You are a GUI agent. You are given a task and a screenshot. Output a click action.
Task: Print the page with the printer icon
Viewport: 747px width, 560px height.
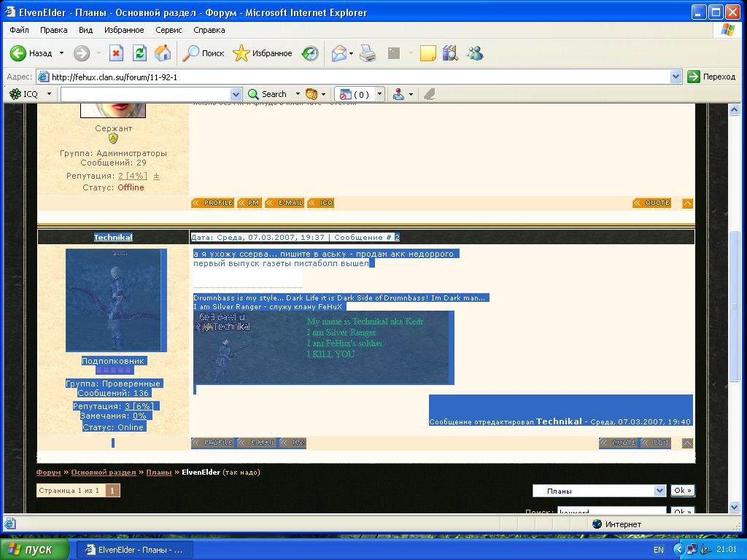(368, 53)
